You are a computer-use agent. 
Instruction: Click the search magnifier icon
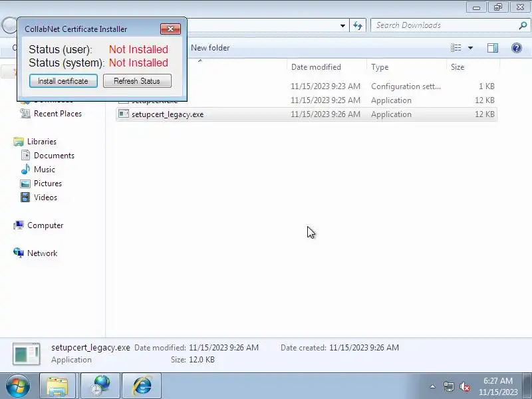tap(523, 25)
